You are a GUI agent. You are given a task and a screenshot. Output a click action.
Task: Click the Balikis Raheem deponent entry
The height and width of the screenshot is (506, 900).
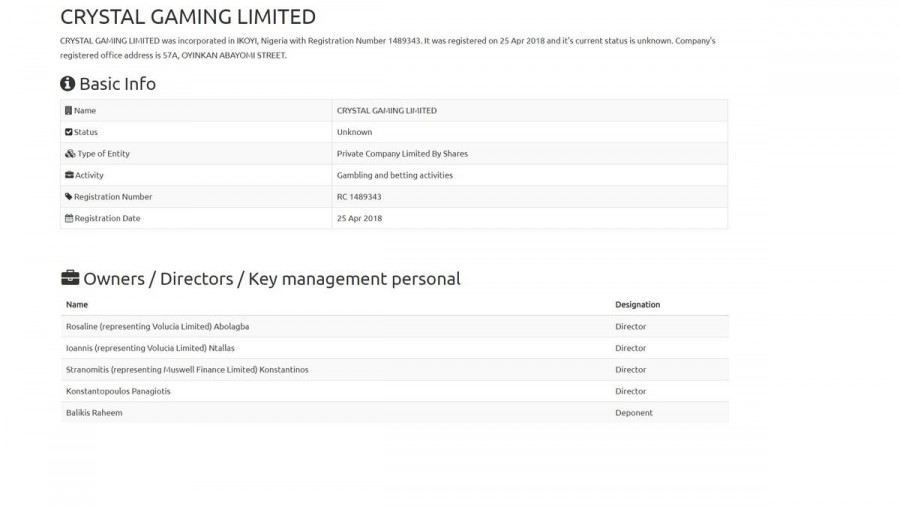coord(94,413)
